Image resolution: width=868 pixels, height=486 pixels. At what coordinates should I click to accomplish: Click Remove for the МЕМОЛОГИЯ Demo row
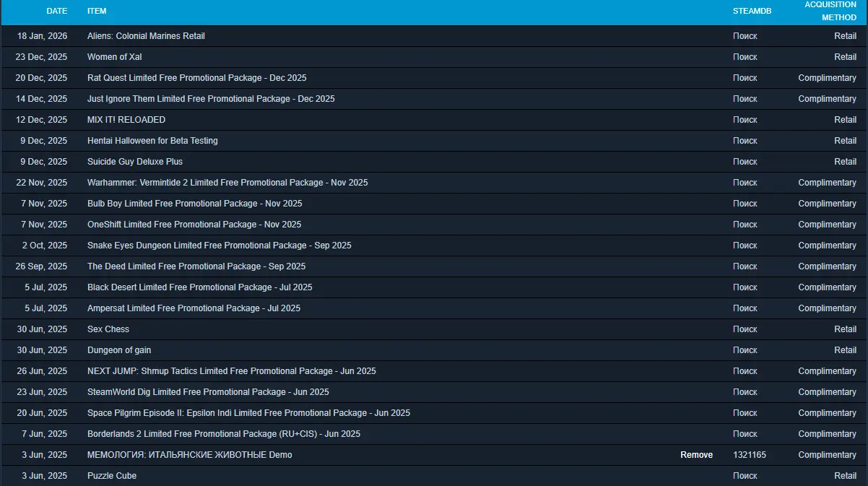click(x=696, y=455)
